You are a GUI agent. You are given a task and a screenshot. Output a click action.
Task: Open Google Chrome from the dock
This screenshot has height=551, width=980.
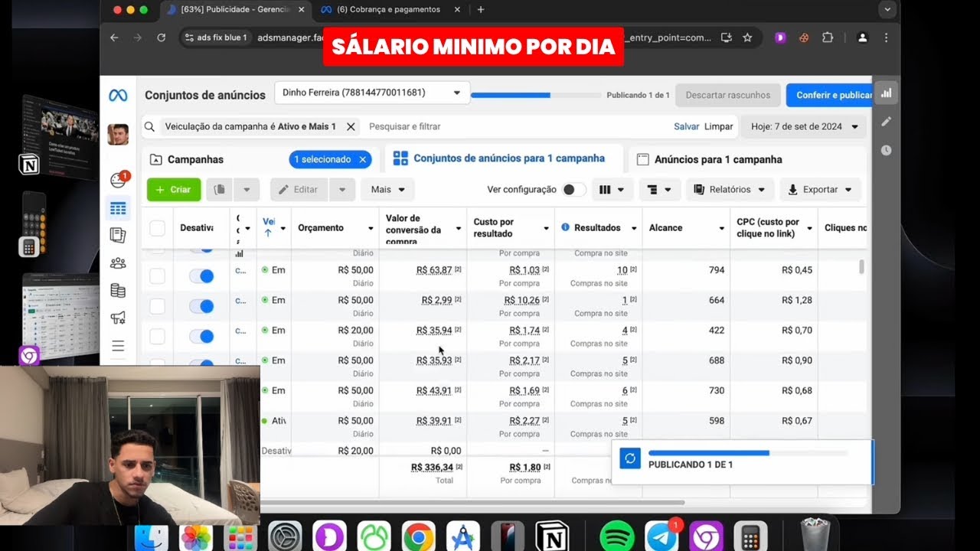pyautogui.click(x=419, y=537)
